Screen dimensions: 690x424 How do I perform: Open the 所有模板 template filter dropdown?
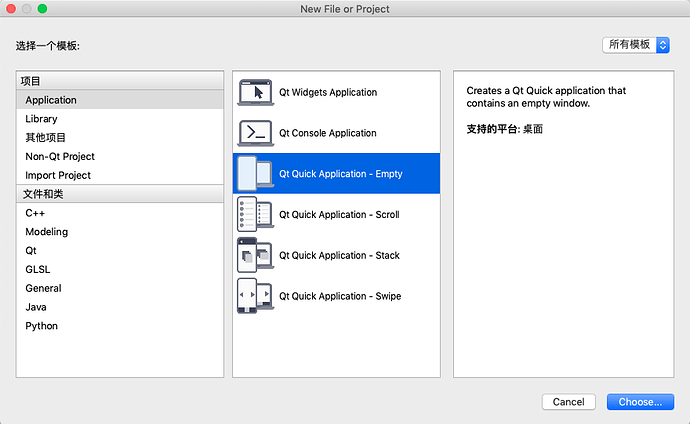tap(636, 45)
